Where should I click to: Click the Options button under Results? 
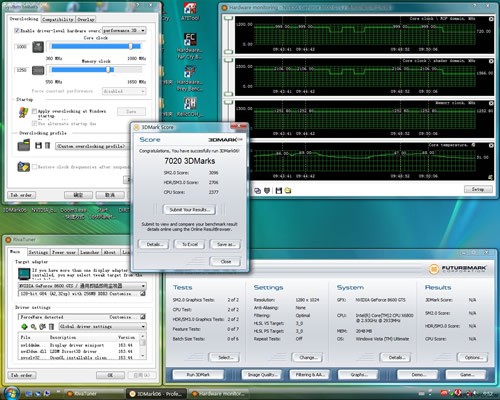coord(473,357)
